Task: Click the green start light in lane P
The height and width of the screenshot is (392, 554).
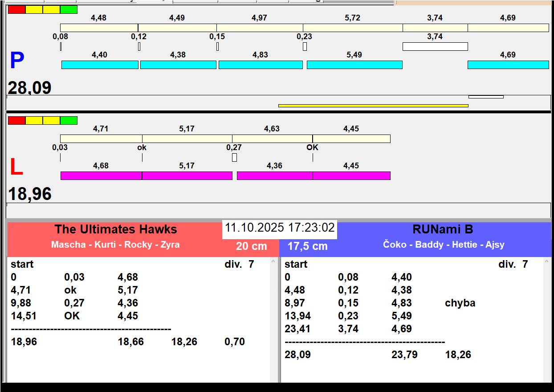Action: click(69, 9)
